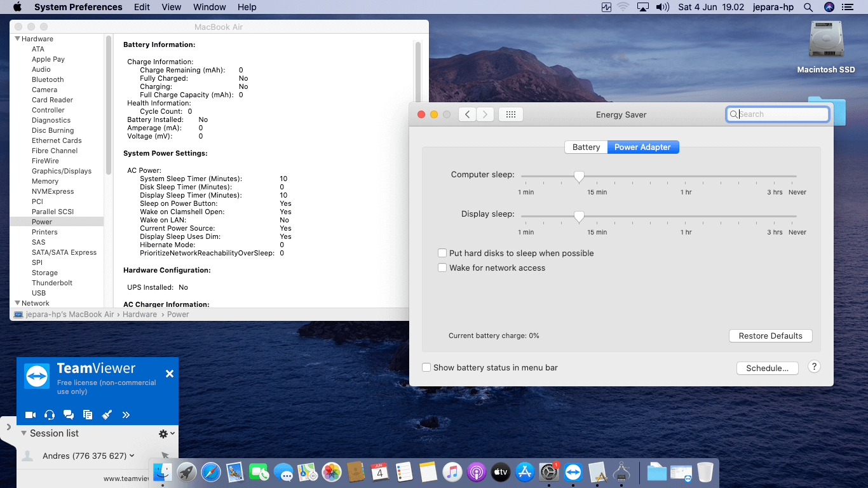Open Trash in the Dock

tap(705, 472)
